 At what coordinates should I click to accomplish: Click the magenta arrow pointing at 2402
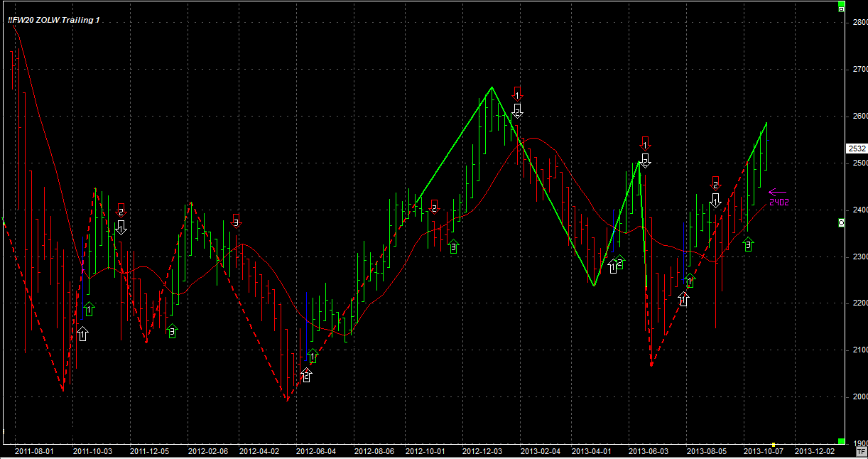pyautogui.click(x=777, y=192)
